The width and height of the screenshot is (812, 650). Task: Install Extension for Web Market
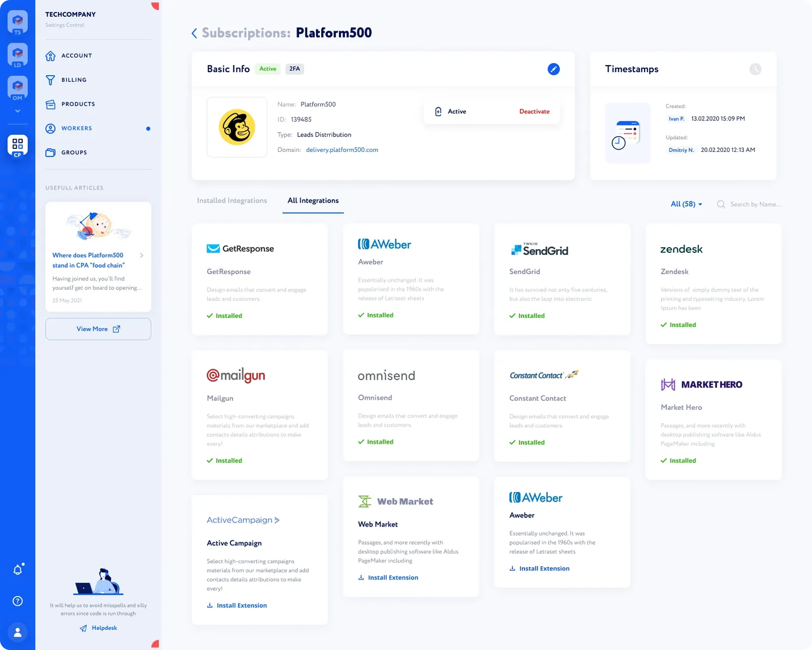(388, 578)
